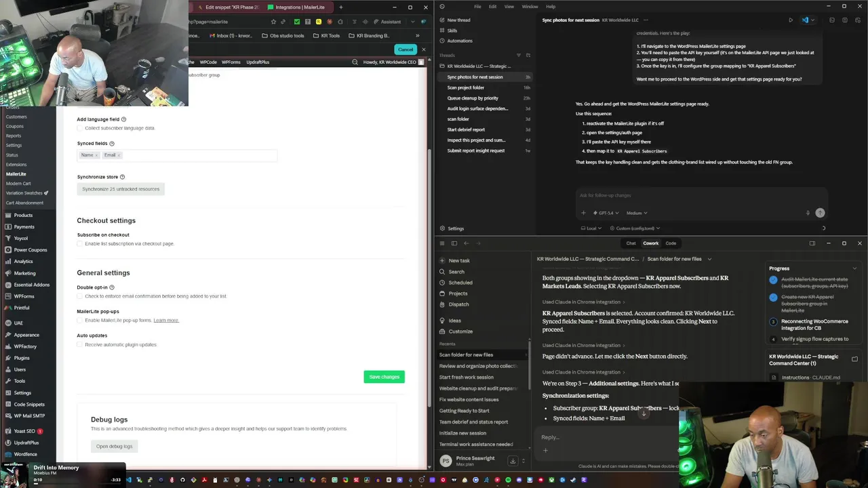Open Settings gear in Codex window

[442, 228]
